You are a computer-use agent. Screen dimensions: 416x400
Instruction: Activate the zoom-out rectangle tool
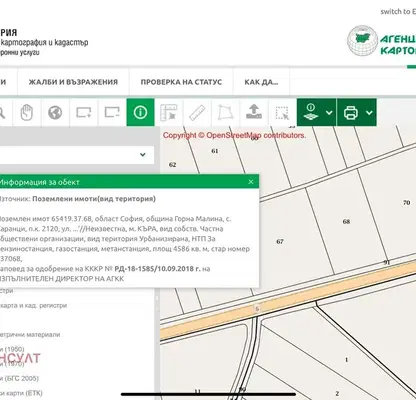[x=112, y=112]
